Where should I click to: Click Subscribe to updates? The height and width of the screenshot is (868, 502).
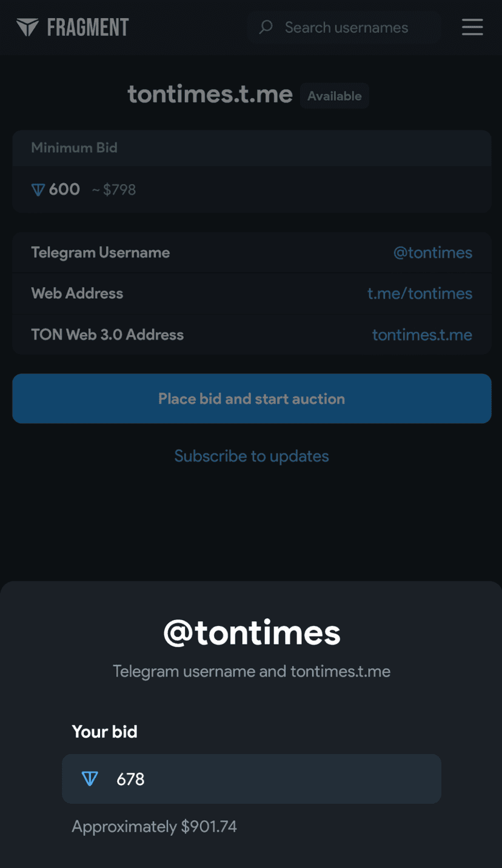tap(252, 456)
